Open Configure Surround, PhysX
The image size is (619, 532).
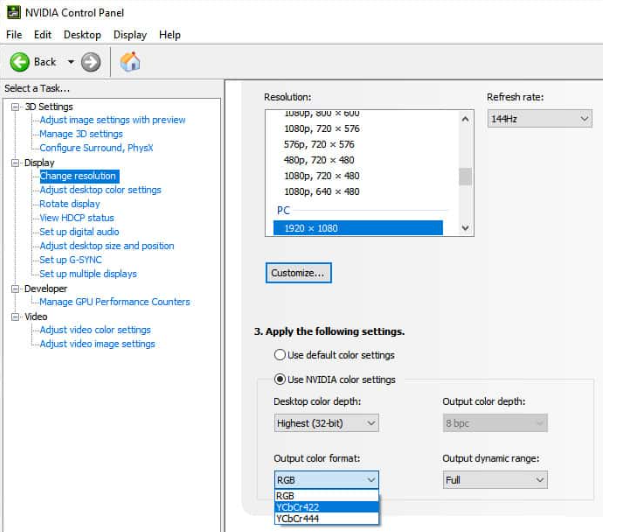pos(96,148)
